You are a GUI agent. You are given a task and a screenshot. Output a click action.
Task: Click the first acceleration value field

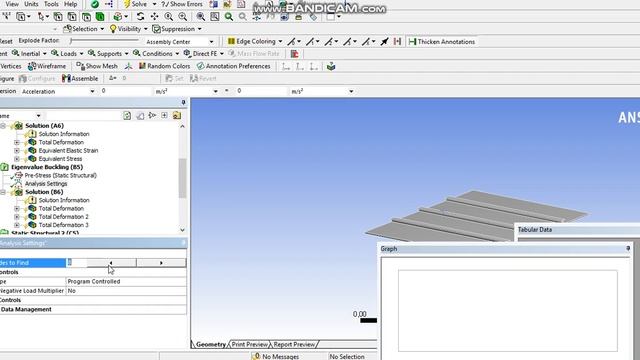[x=126, y=91]
